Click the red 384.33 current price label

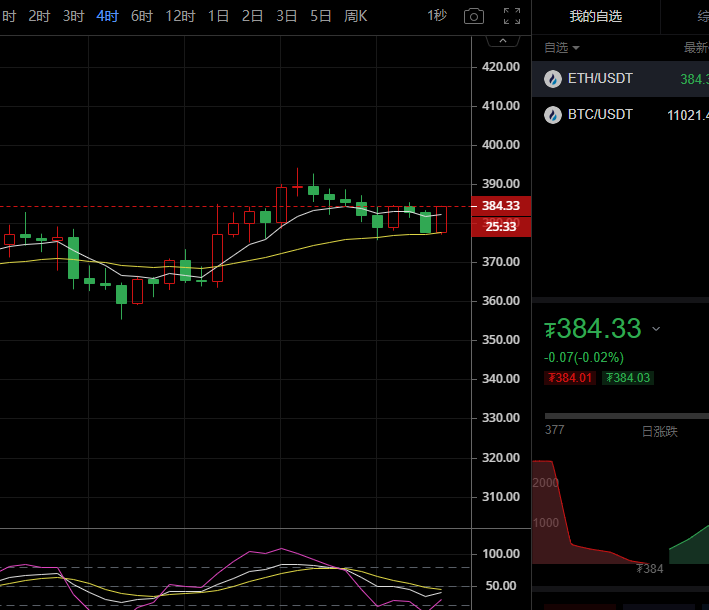tap(501, 206)
